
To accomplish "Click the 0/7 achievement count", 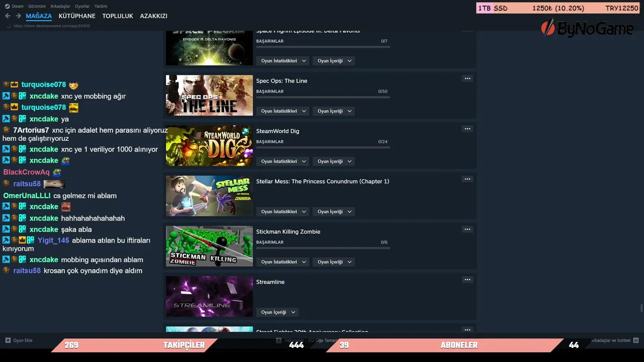I will point(384,41).
